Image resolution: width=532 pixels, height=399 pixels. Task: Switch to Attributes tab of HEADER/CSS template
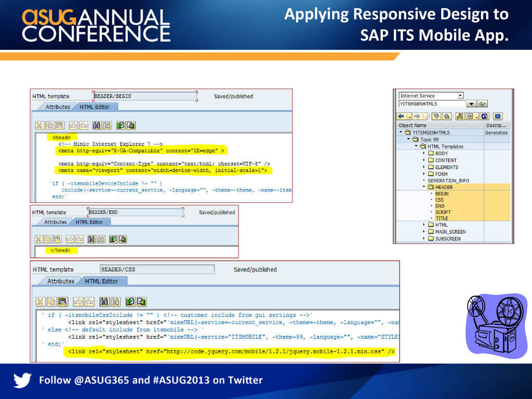coord(61,281)
